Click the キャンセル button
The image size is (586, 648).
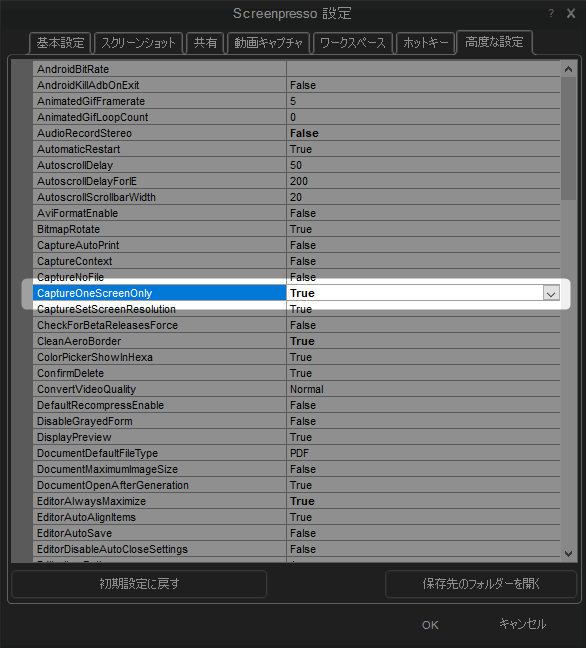522,624
